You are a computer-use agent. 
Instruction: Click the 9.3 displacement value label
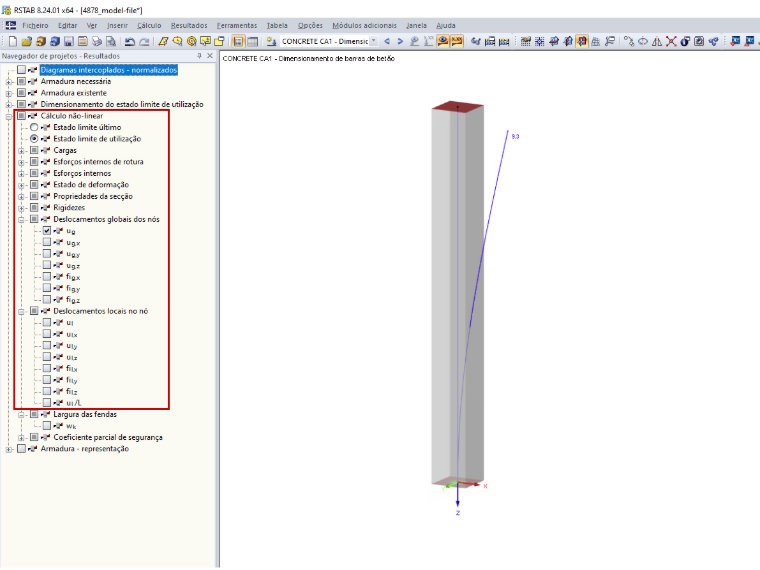[515, 137]
